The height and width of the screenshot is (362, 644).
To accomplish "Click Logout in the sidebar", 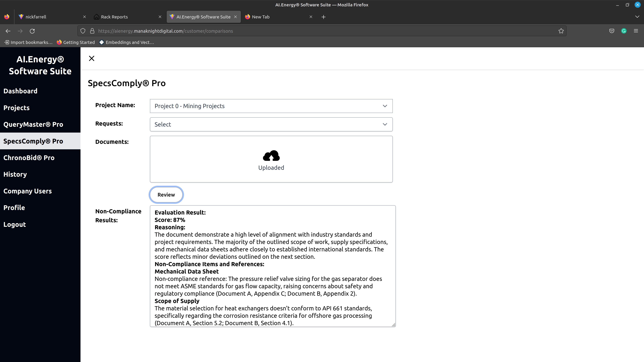I will [15, 224].
